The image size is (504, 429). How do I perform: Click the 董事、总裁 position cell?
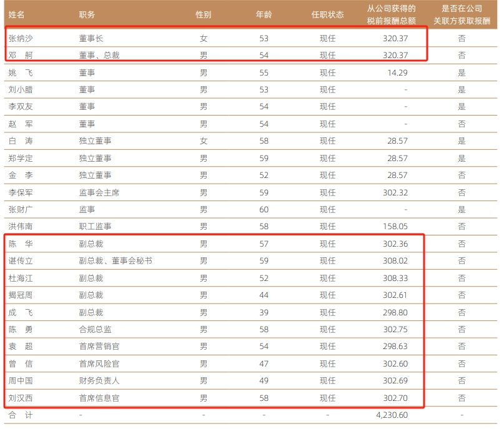pyautogui.click(x=99, y=56)
